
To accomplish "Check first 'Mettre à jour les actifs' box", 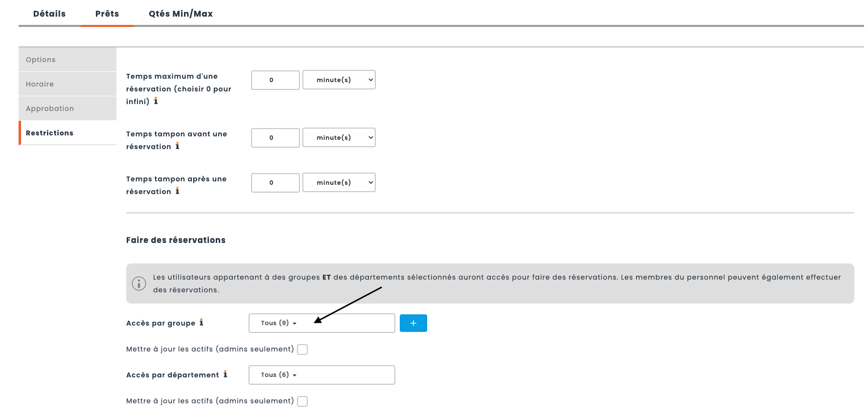I will point(302,350).
